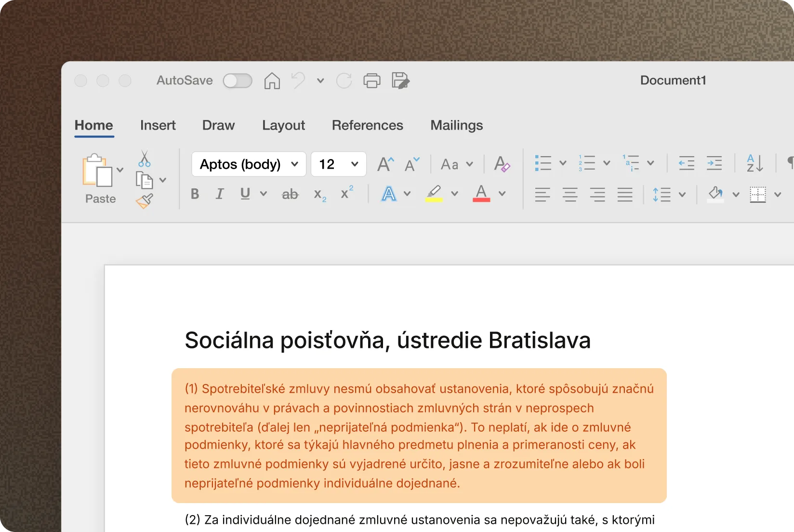Open the font size 12 dropdown
The width and height of the screenshot is (794, 532).
[x=339, y=164]
